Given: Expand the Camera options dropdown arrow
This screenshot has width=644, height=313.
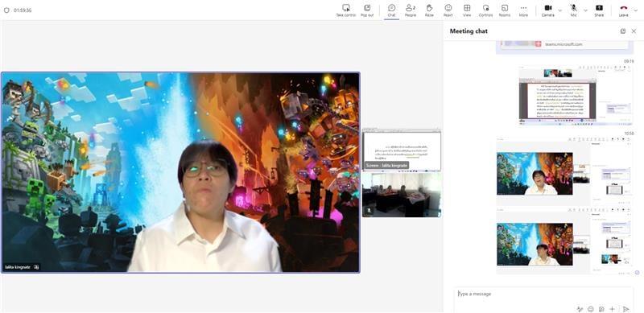Looking at the screenshot, I should coord(559,10).
